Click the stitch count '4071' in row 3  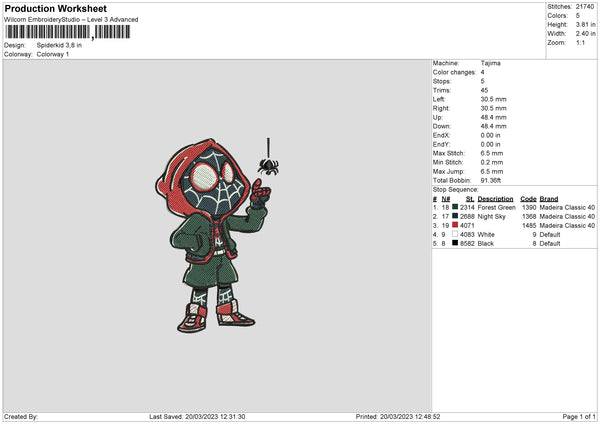coord(467,226)
